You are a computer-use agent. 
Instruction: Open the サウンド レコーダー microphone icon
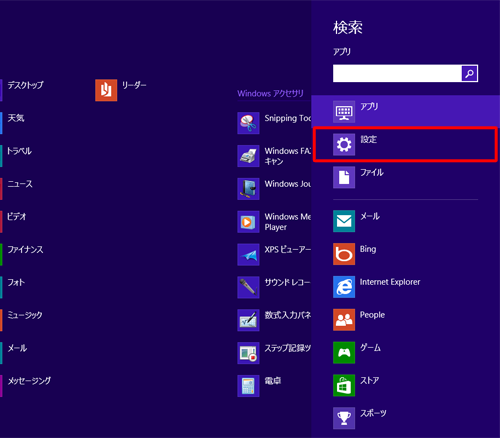tap(248, 287)
